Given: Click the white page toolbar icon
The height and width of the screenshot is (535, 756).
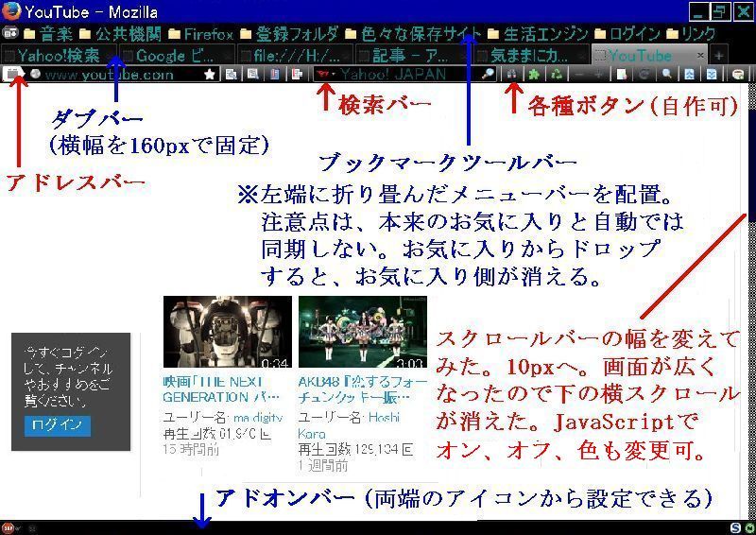Looking at the screenshot, I should pyautogui.click(x=622, y=75).
